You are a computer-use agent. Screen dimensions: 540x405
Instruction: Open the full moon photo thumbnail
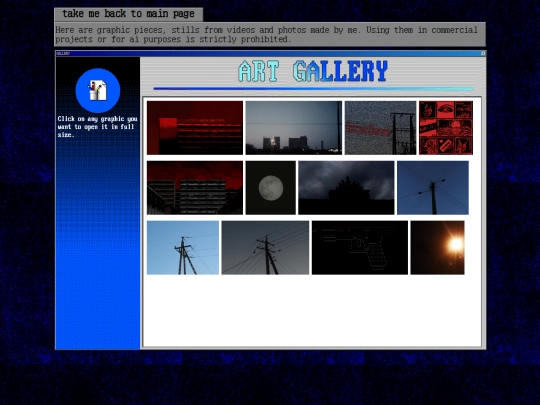coord(271,188)
